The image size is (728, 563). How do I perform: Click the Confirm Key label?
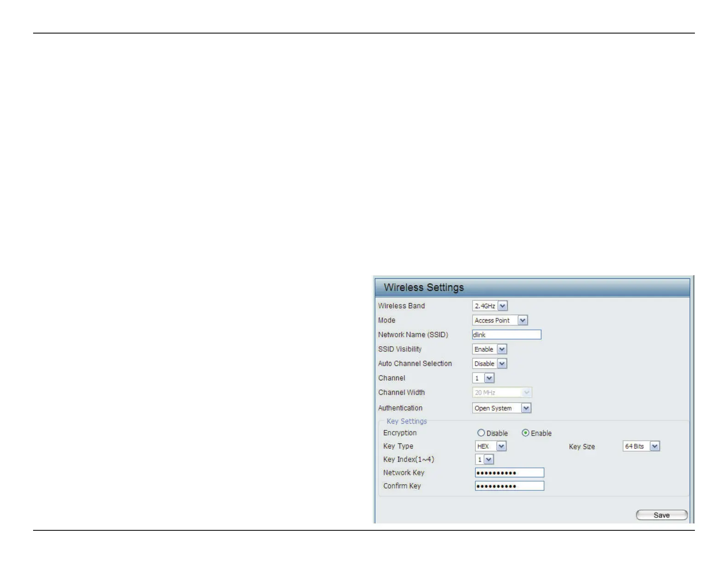(x=402, y=486)
